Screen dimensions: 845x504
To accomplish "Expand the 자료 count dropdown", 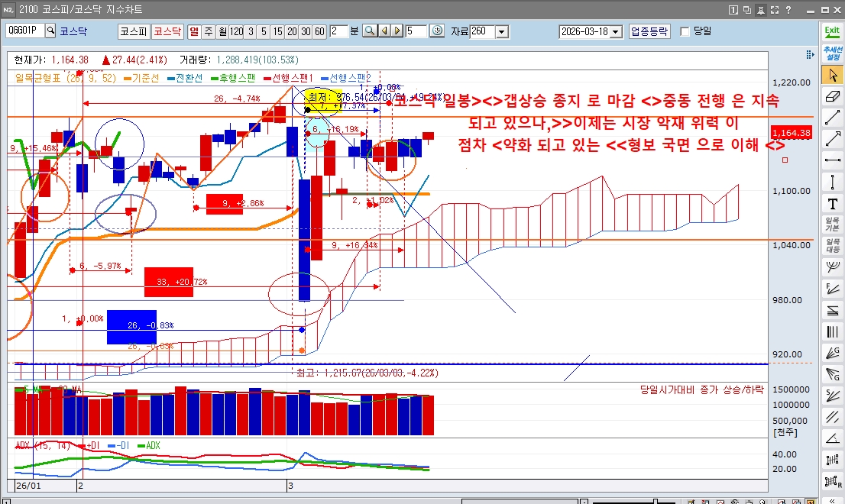I will pyautogui.click(x=502, y=31).
